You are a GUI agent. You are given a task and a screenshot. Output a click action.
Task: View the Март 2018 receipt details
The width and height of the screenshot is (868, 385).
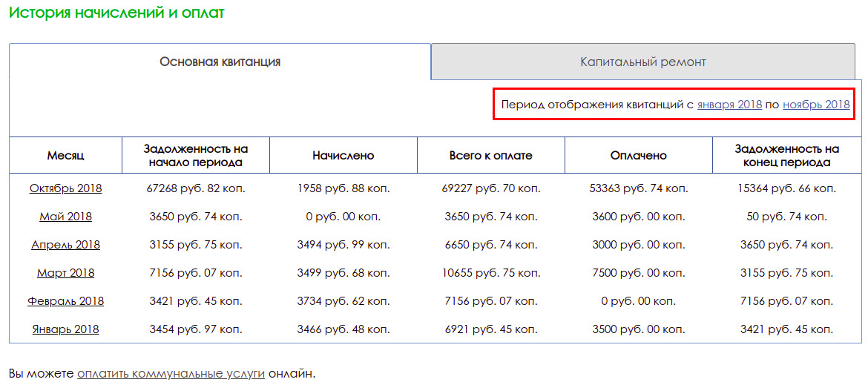(65, 273)
